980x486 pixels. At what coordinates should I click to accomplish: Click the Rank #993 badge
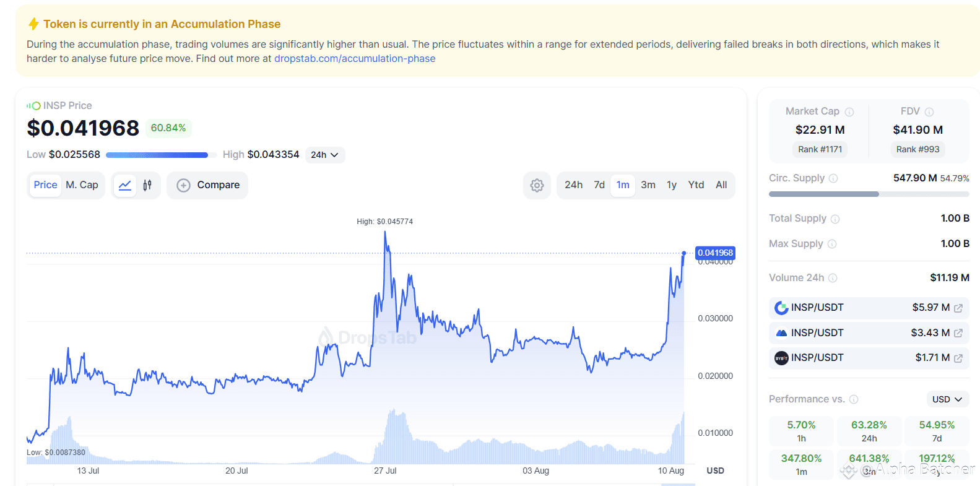pos(917,149)
